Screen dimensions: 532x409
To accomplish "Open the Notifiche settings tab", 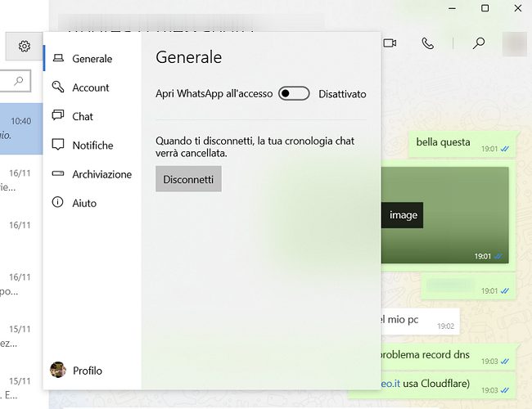I will point(92,145).
